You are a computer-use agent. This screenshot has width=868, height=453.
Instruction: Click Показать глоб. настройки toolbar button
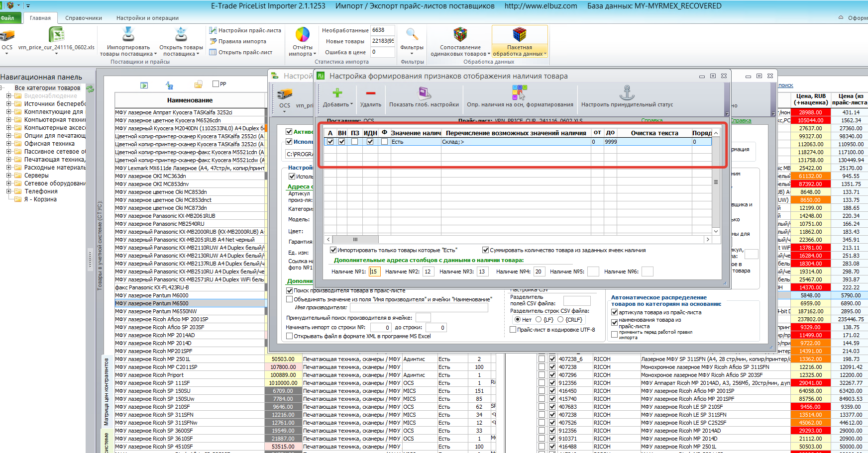pos(424,97)
